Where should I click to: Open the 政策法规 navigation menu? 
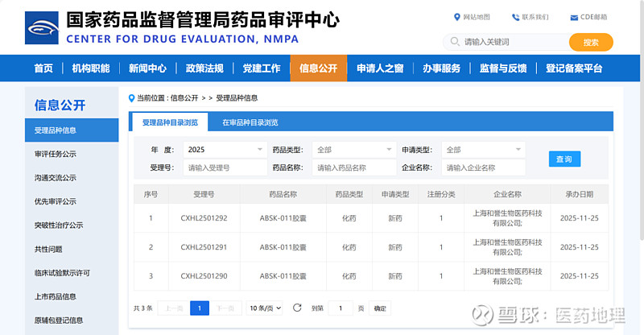click(x=204, y=68)
